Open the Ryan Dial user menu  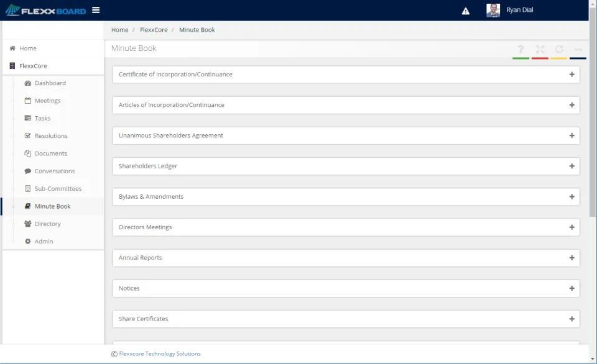pos(519,10)
